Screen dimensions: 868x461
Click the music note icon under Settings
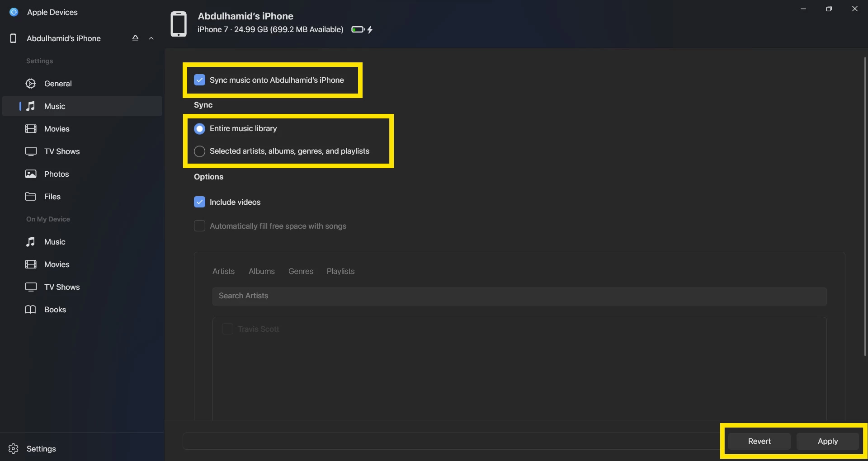pos(31,106)
